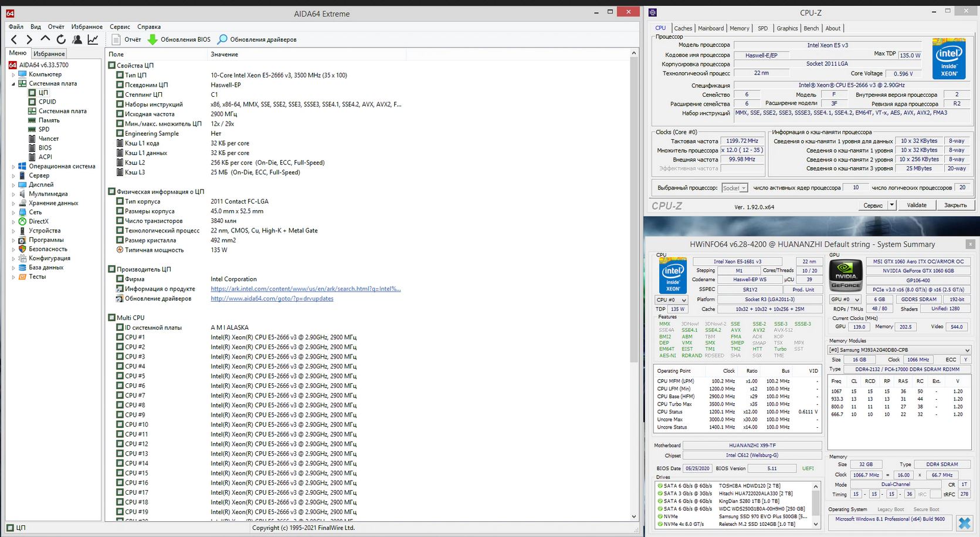
Task: Click the Сервис button in CPU-Z
Action: coord(873,205)
